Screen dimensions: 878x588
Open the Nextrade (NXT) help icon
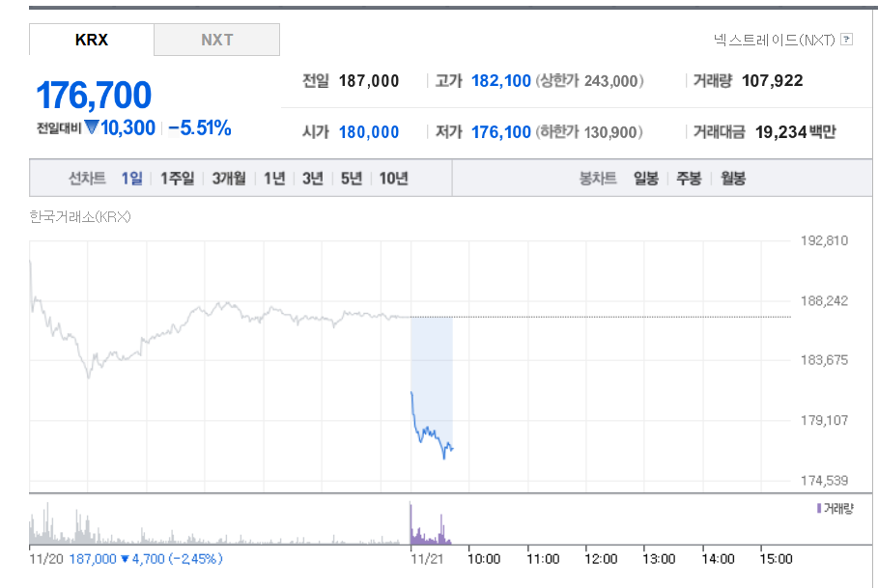(847, 40)
